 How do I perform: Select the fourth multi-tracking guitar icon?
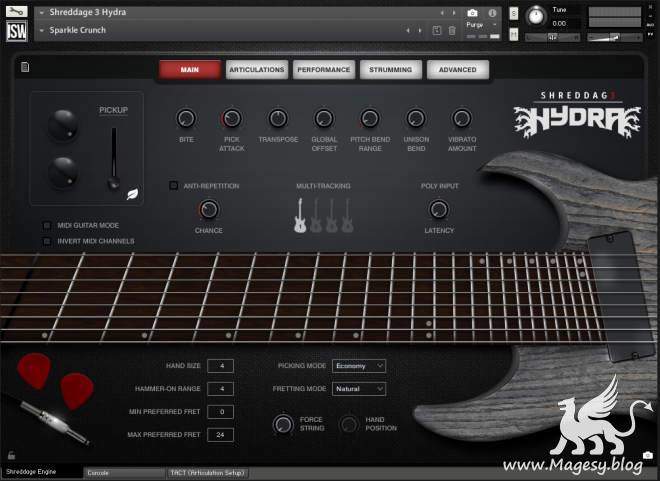[x=347, y=215]
